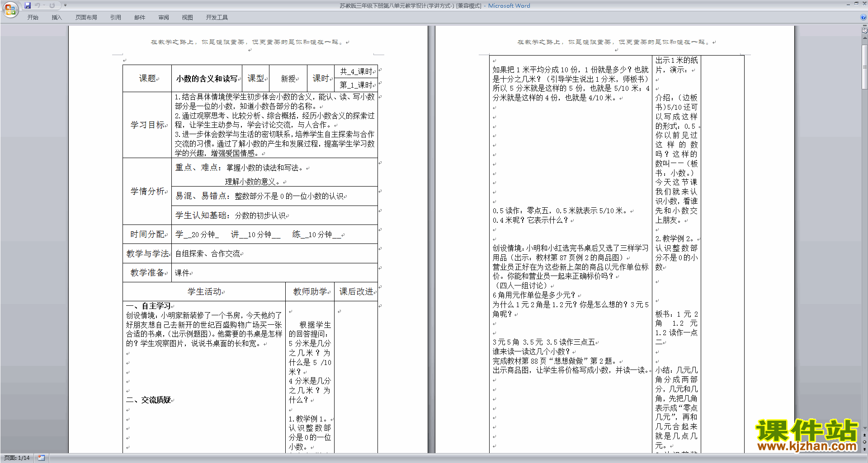Click Next Page double-arrow button

(x=864, y=449)
